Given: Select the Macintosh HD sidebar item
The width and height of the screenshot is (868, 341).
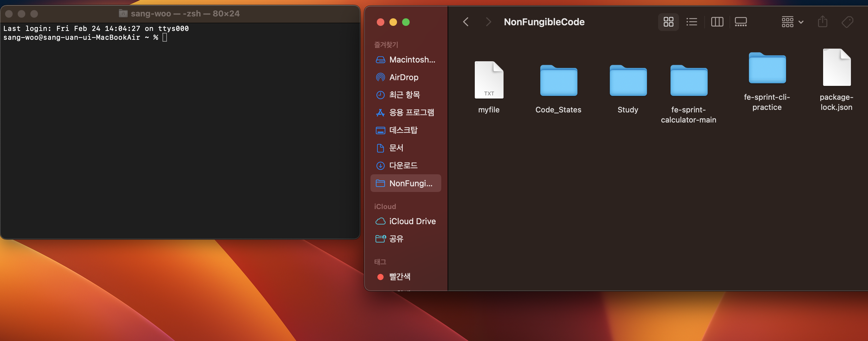Looking at the screenshot, I should pos(412,60).
